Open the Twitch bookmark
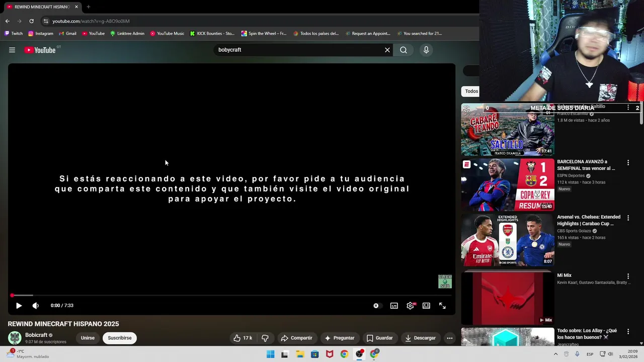 pos(14,34)
